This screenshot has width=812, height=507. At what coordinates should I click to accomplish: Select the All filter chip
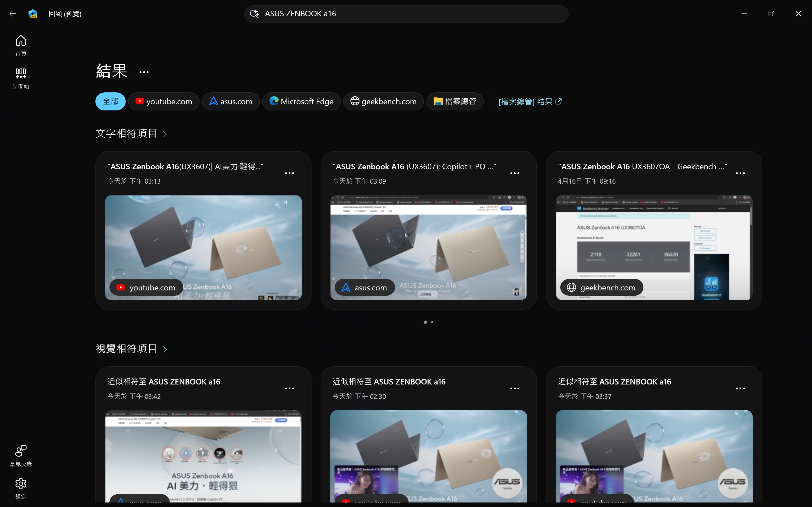click(x=111, y=101)
